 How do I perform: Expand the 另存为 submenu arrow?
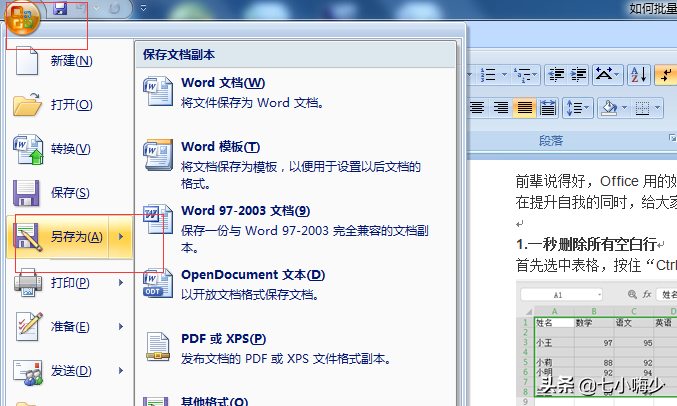tap(121, 237)
